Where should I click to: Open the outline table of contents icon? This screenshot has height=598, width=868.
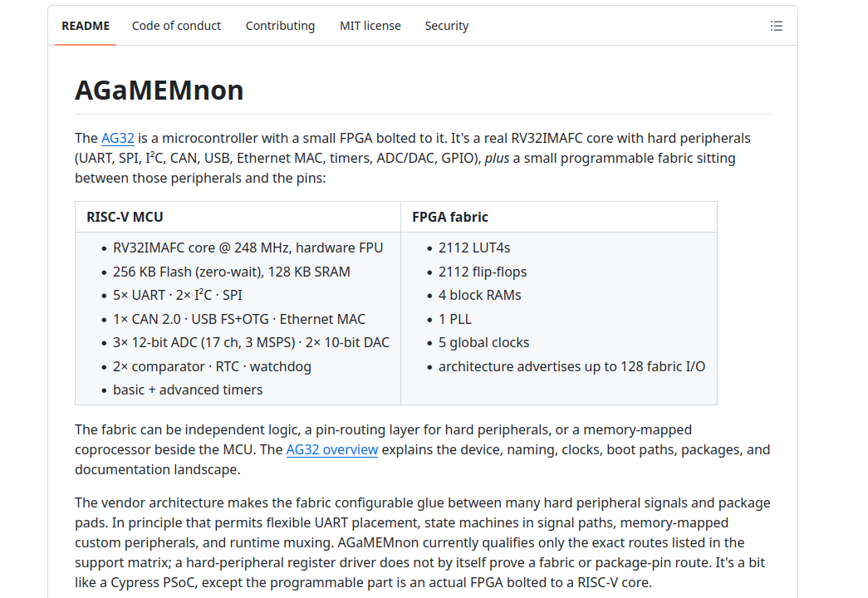click(776, 26)
